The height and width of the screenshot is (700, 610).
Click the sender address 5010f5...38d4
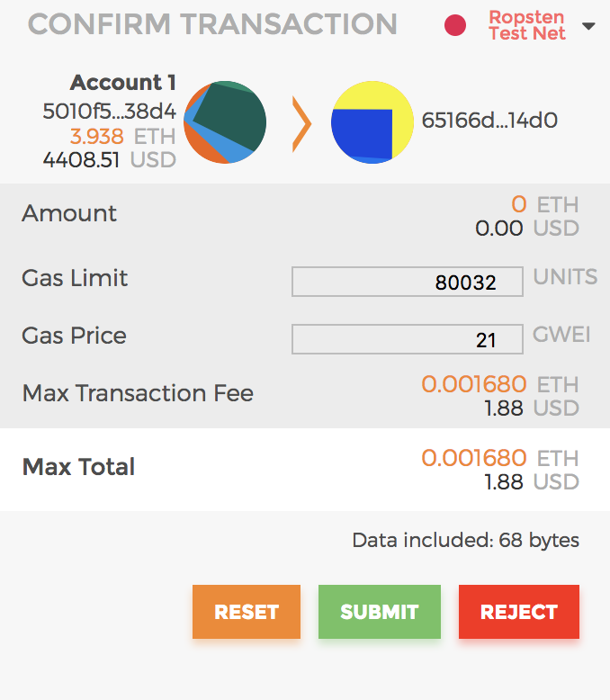pos(110,112)
